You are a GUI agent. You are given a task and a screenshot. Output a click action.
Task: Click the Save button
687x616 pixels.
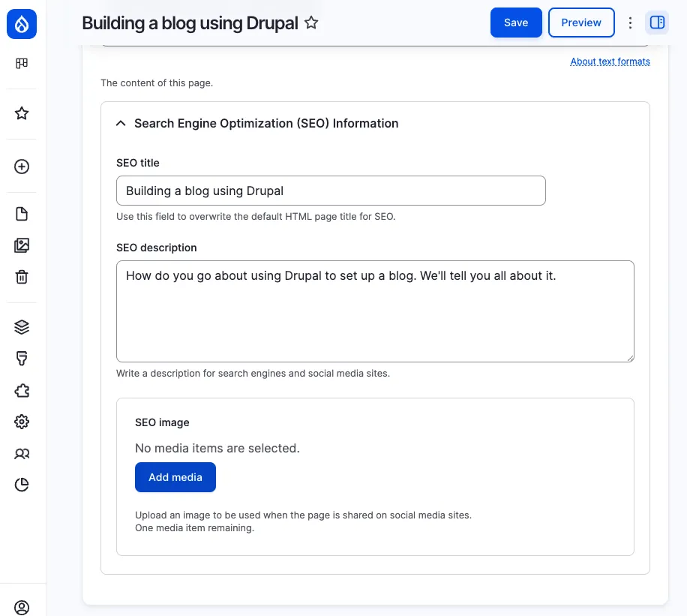pos(516,23)
